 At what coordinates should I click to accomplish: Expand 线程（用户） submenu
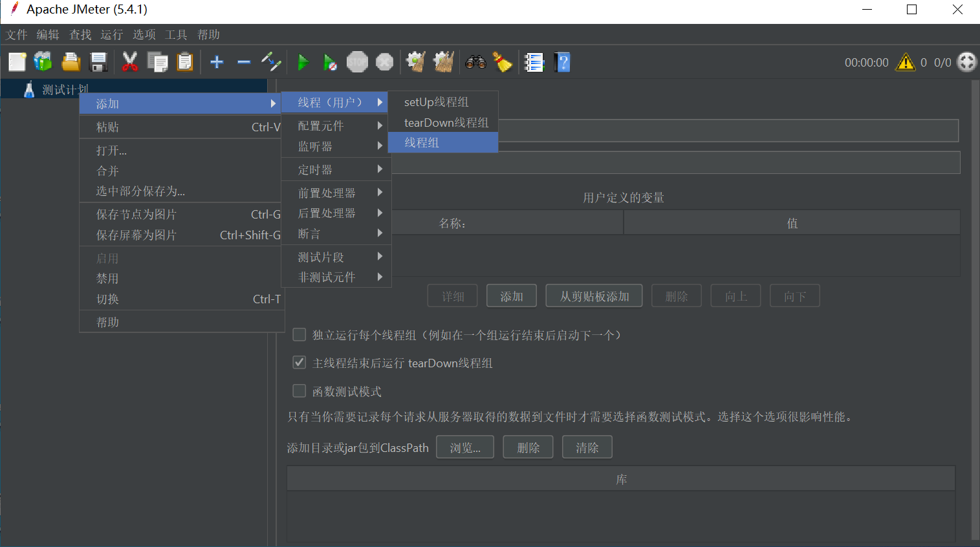[334, 102]
